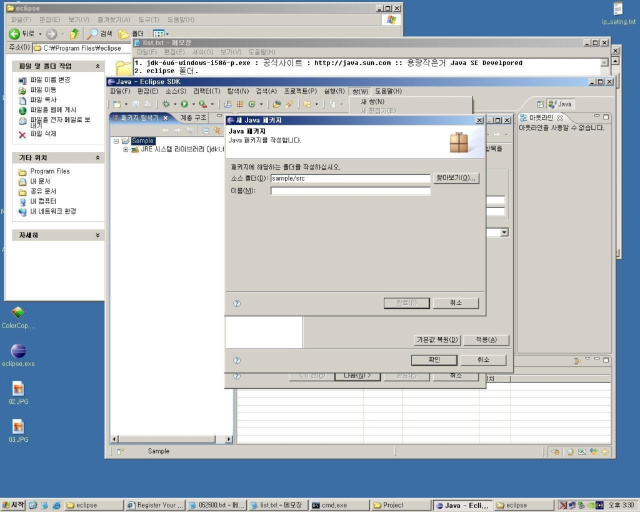Click the delete file red X in Explorer tasks

[x=22, y=134]
